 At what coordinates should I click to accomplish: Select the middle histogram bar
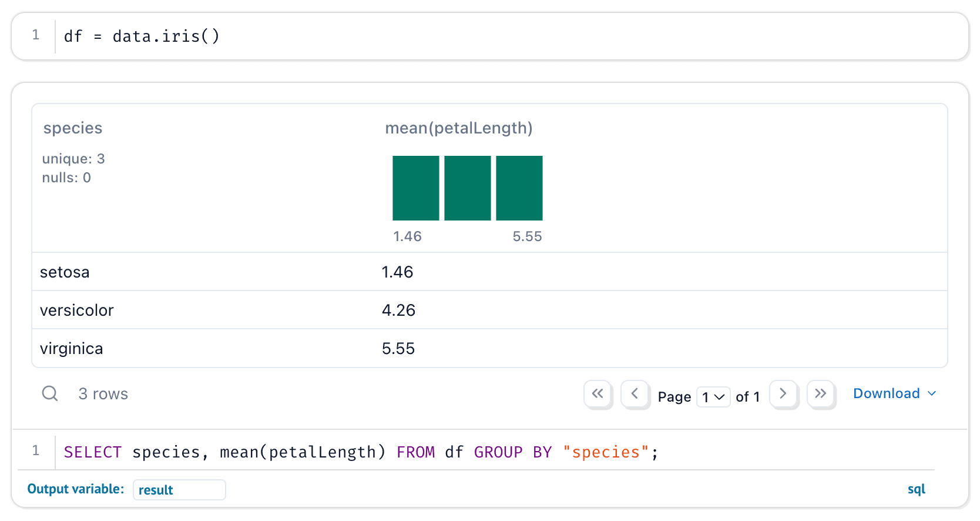point(467,188)
